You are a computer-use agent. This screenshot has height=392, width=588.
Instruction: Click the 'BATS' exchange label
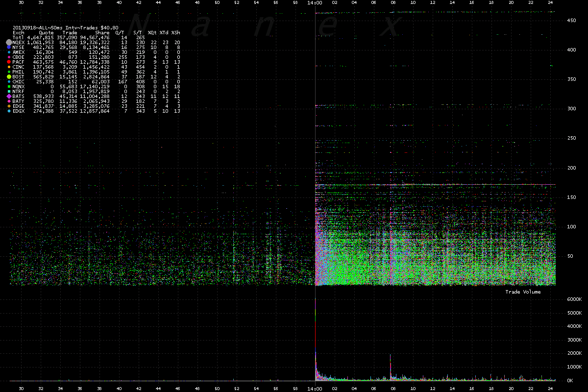click(19, 96)
